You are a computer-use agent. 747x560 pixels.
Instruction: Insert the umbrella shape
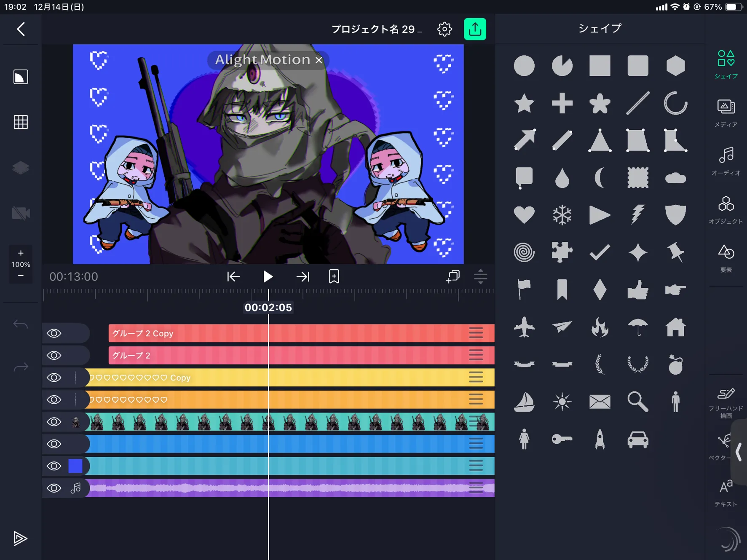click(x=637, y=327)
